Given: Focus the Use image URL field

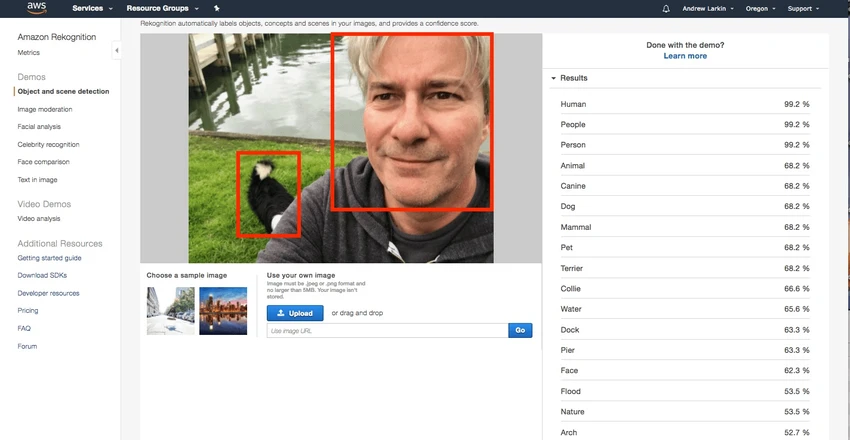Looking at the screenshot, I should (x=388, y=331).
